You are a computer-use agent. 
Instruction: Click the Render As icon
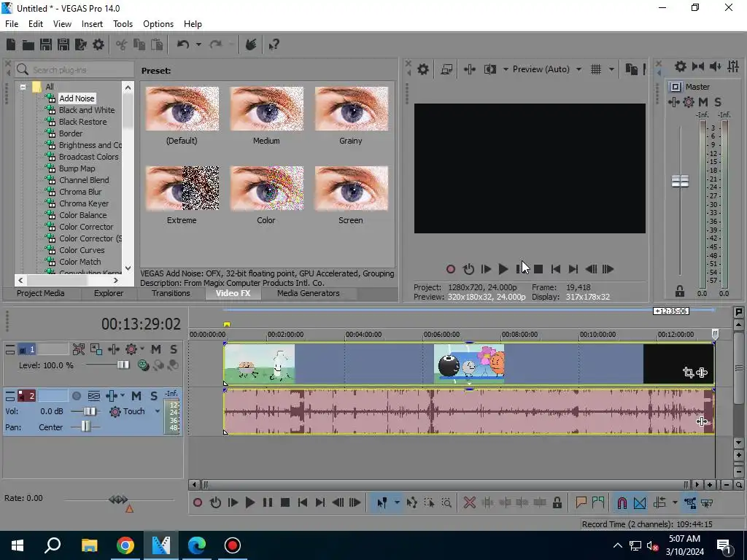81,44
